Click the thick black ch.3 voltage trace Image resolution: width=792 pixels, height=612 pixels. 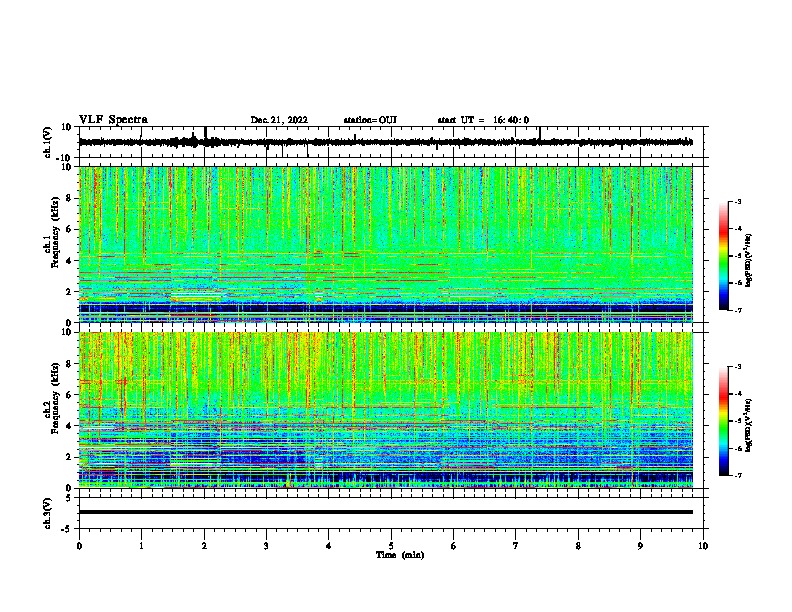pos(386,512)
